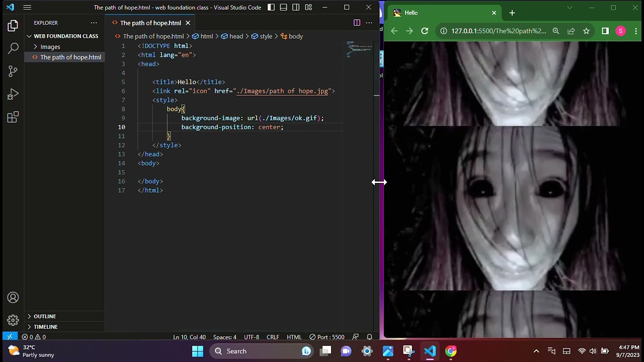Click the remote window indicator in status bar

(x=9, y=337)
